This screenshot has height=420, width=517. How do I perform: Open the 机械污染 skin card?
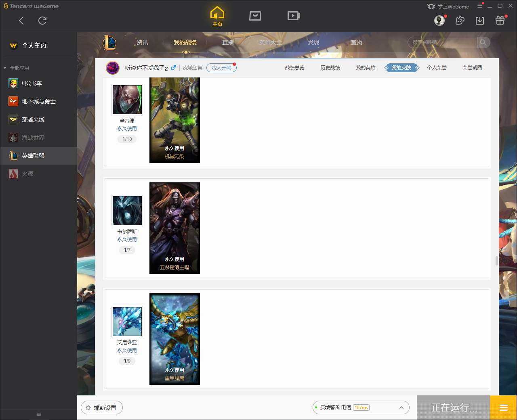[174, 120]
